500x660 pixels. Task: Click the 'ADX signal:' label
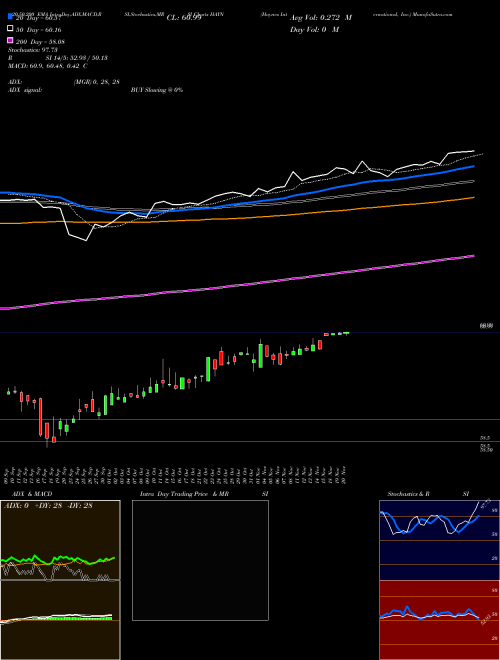(25, 90)
